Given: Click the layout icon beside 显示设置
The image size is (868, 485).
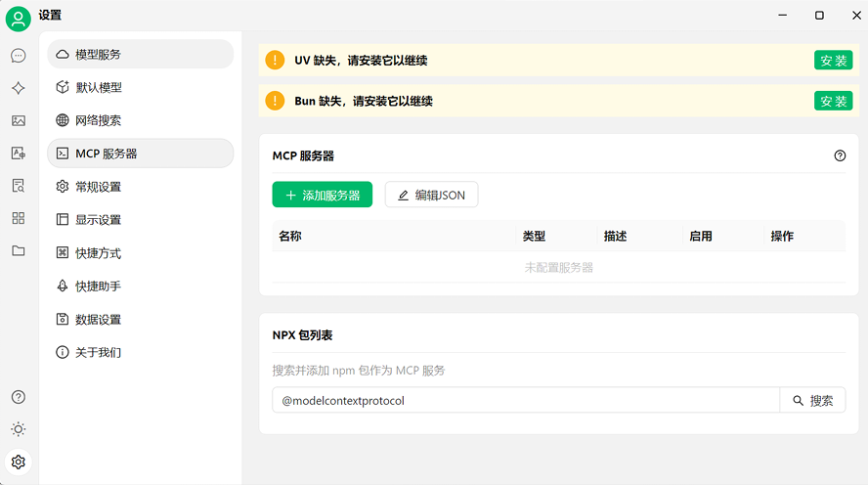Looking at the screenshot, I should point(63,220).
